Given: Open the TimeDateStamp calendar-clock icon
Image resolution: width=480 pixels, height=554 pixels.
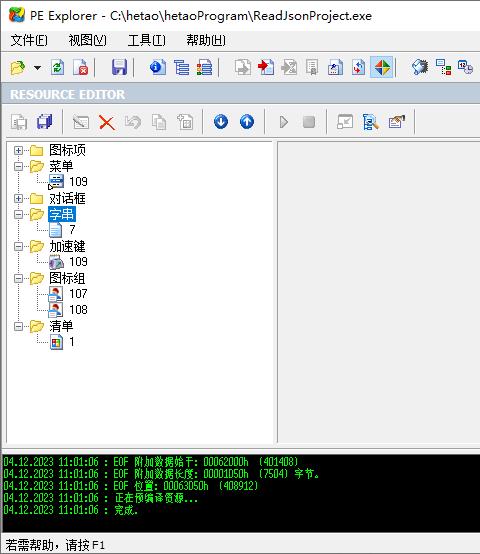Looking at the screenshot, I should click(466, 67).
